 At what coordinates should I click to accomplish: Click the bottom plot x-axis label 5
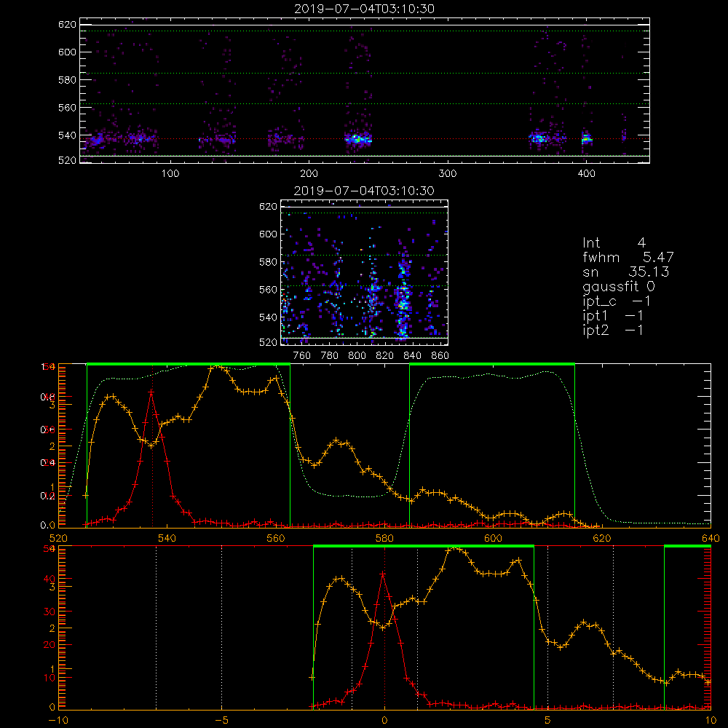click(x=548, y=721)
